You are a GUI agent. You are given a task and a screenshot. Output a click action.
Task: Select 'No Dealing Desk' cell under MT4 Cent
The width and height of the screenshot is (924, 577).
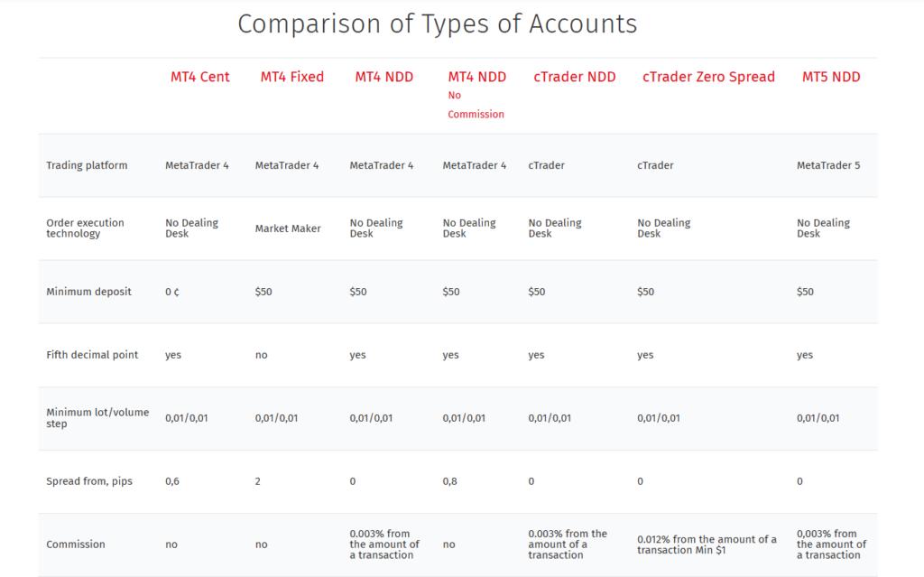tap(191, 228)
